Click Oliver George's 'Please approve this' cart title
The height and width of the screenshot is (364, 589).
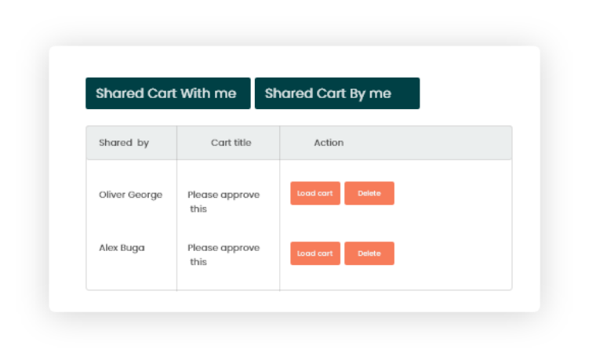[224, 202]
